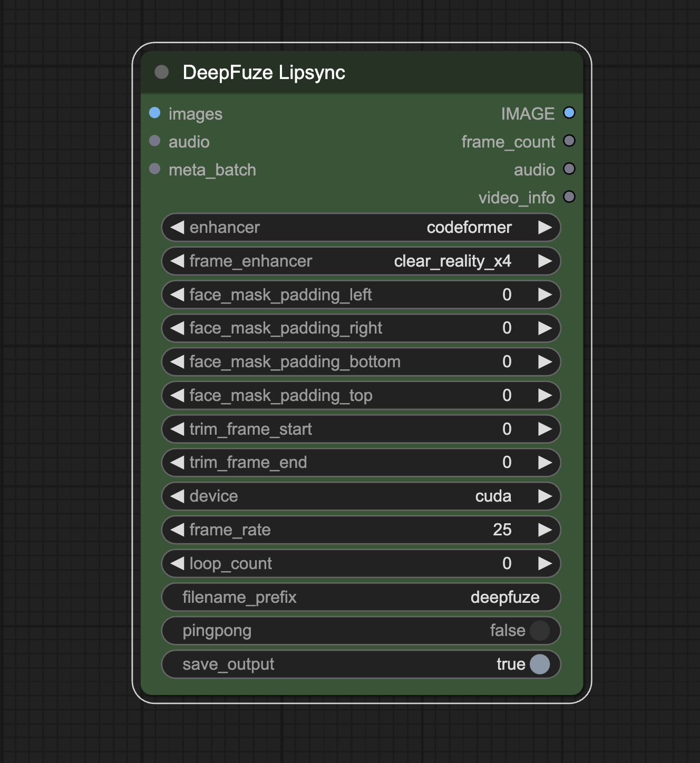Click the loop_count value 0
This screenshot has height=763, width=700.
tap(507, 564)
